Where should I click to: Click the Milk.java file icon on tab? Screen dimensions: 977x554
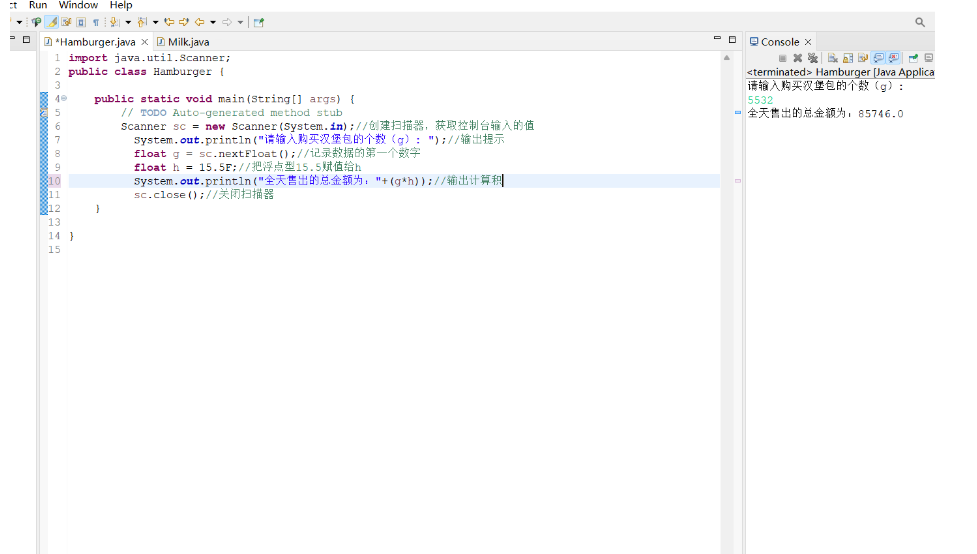coord(161,42)
